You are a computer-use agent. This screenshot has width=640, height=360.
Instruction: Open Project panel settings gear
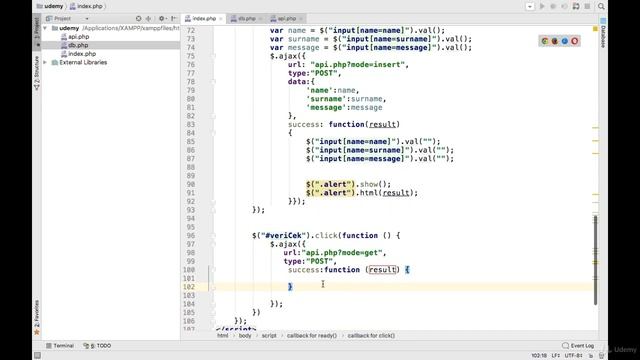(x=162, y=18)
